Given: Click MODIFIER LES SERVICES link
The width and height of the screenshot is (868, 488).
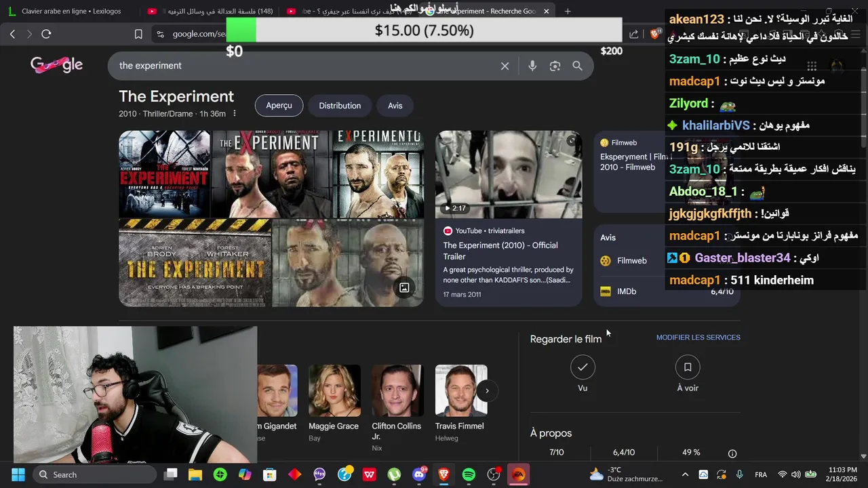Looking at the screenshot, I should pos(698,338).
